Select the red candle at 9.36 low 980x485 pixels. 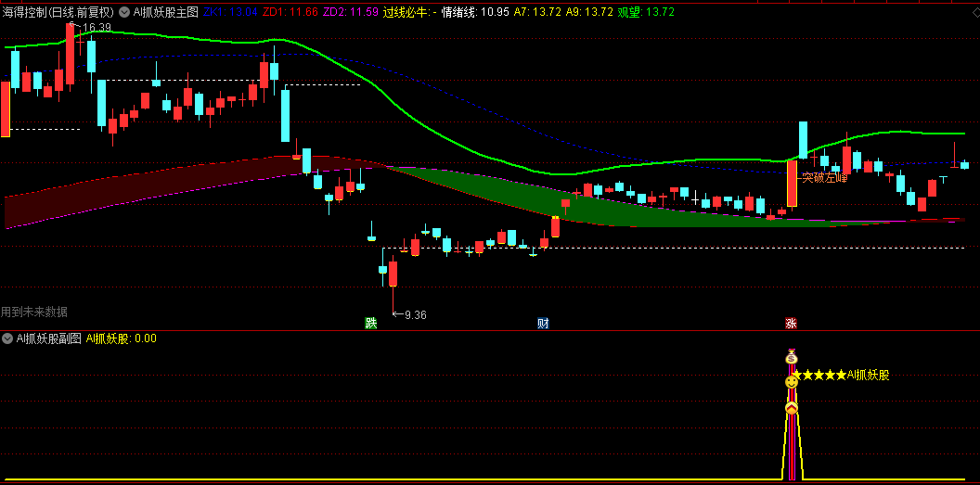click(x=393, y=274)
